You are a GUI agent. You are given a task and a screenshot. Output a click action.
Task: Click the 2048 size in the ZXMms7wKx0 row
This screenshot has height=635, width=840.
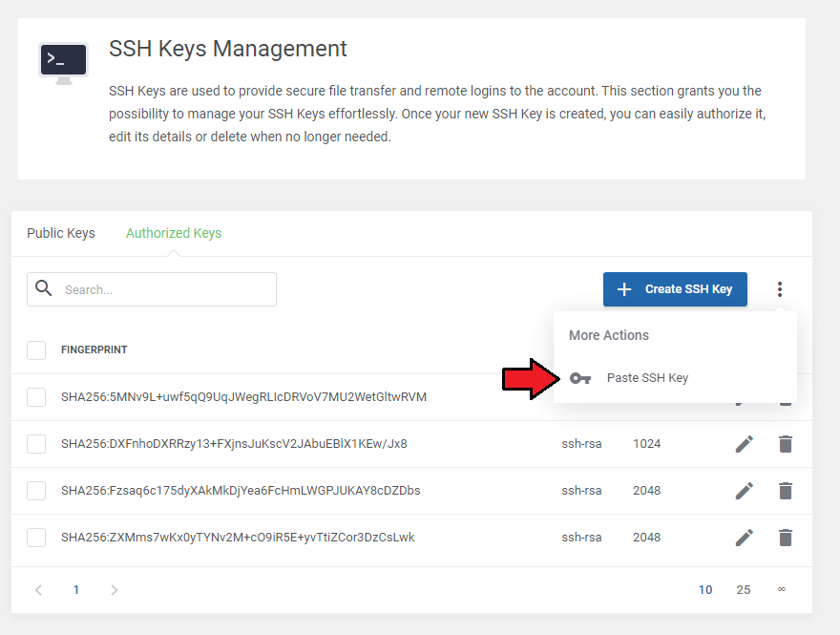646,537
